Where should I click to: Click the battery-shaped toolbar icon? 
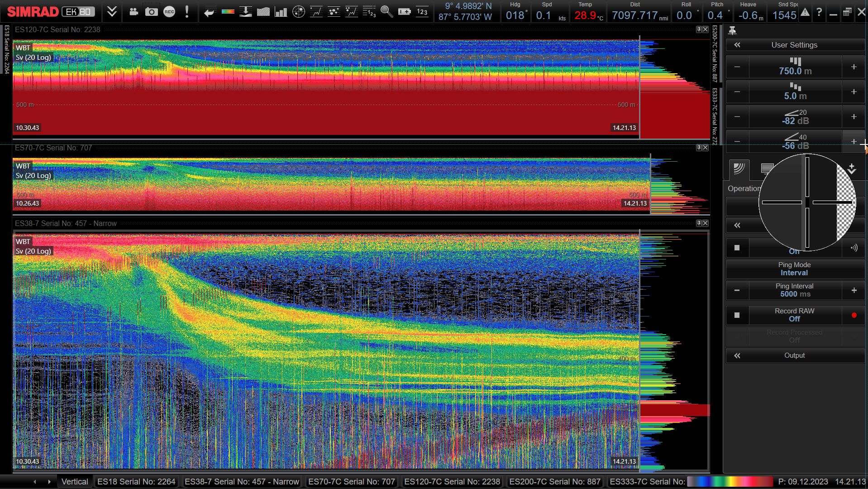point(405,12)
